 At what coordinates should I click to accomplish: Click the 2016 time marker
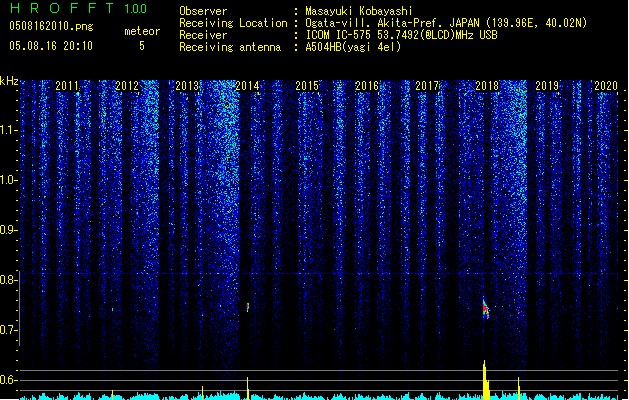tap(367, 86)
